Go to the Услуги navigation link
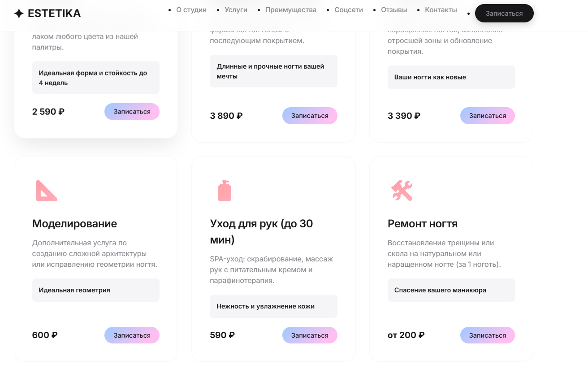This screenshot has height=391, width=588. (236, 10)
